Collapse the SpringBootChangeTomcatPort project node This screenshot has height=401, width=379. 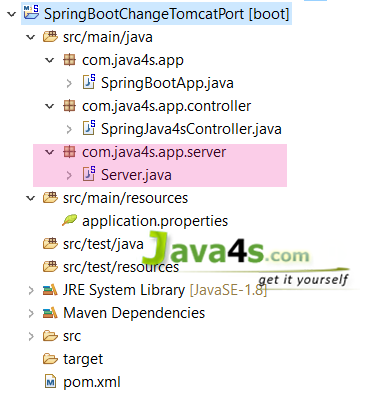click(12, 14)
